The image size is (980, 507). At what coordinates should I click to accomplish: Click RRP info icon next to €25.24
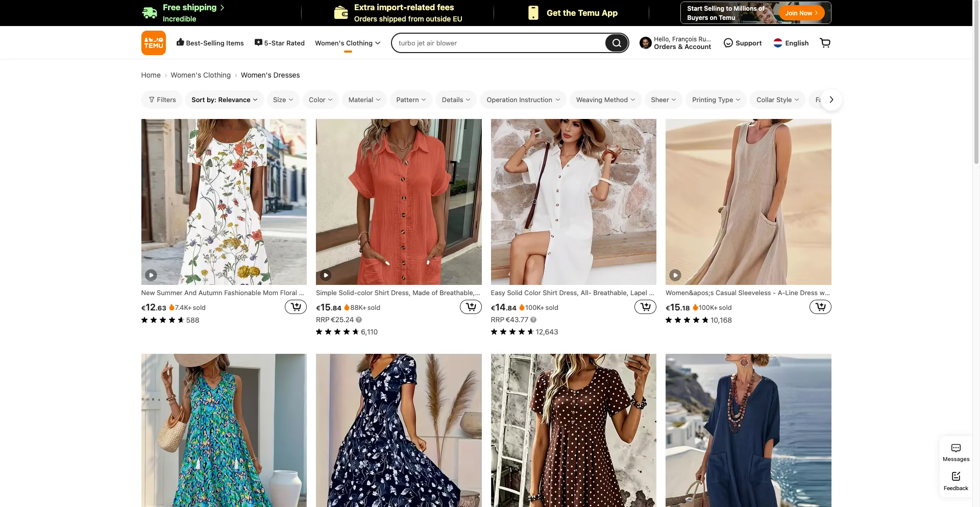click(x=359, y=320)
